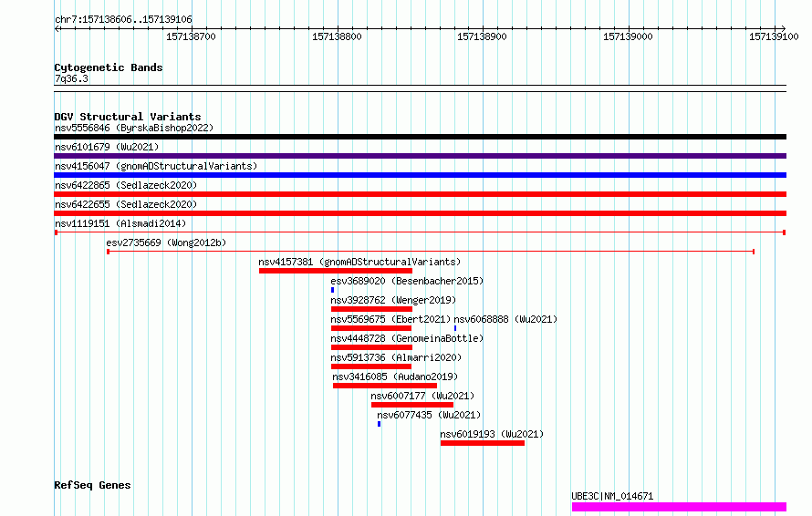Open the nsv3416085 (Audano2019) red bar
The image size is (812, 516).
(385, 386)
